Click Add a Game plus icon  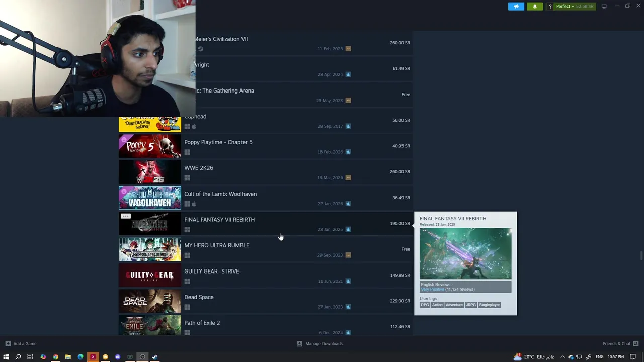pyautogui.click(x=8, y=344)
